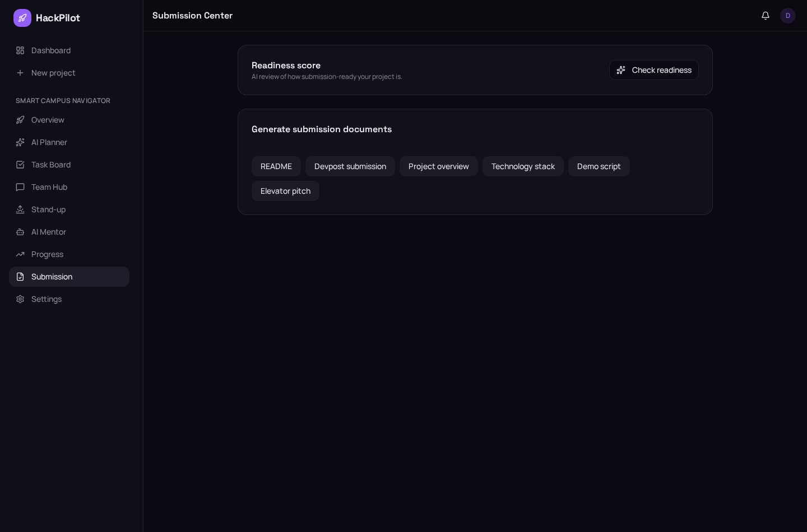
Task: Open the user avatar D menu
Action: [788, 16]
